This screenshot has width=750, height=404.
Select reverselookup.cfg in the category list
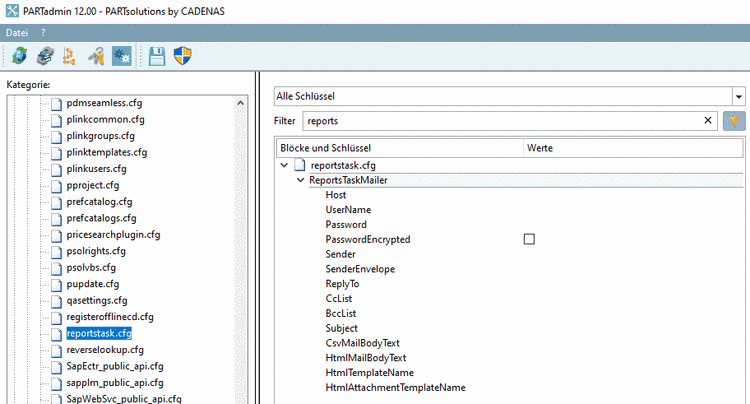point(105,350)
